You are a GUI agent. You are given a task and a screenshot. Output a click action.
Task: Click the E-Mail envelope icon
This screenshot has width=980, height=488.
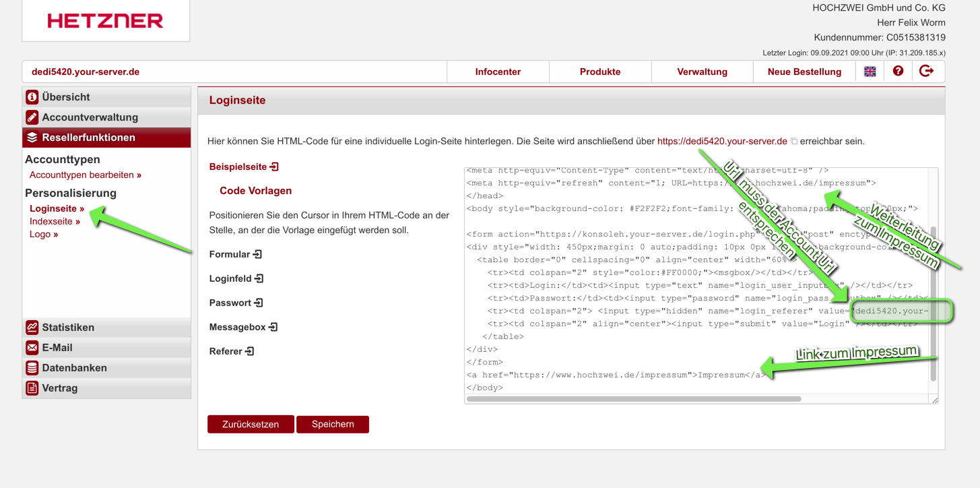click(x=32, y=348)
